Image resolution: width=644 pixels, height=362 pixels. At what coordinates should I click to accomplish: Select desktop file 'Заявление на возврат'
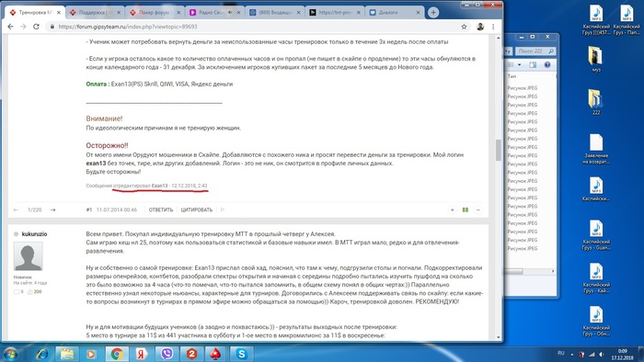tap(596, 149)
